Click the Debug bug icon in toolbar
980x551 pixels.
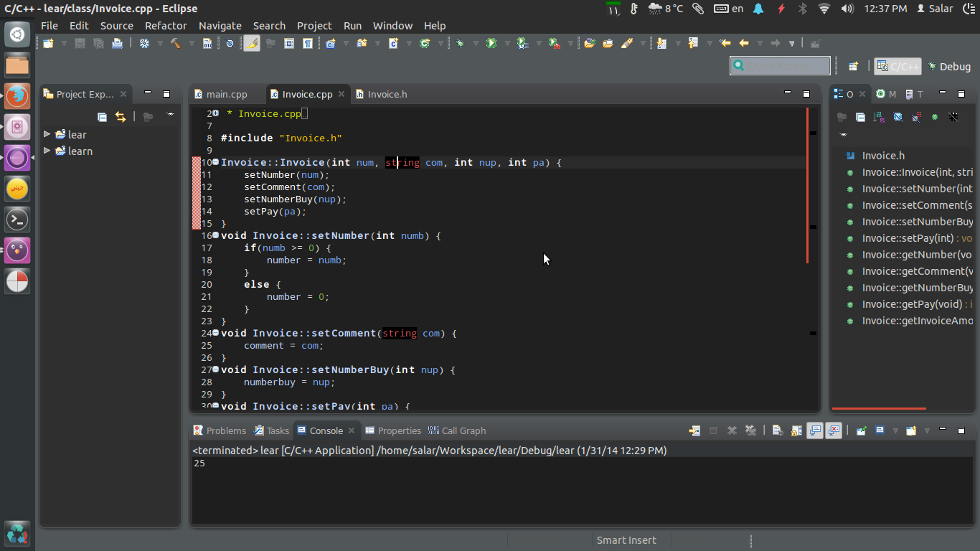(460, 43)
